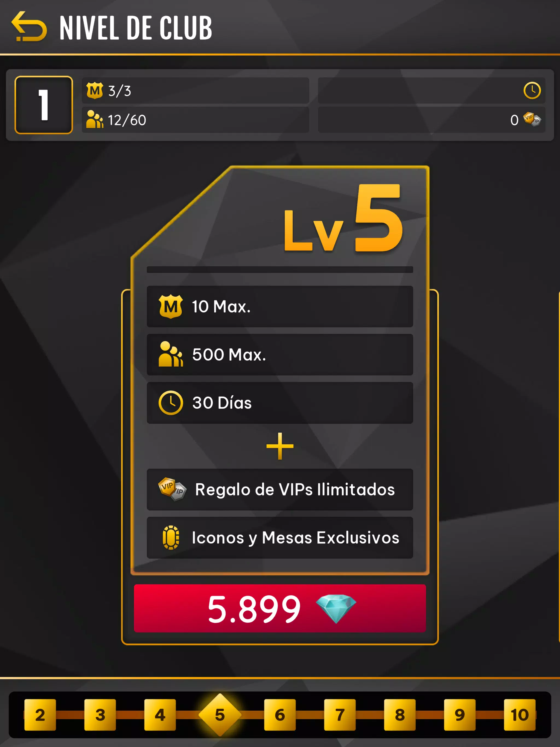The width and height of the screenshot is (560, 747).
Task: Select level 9 in the level bar
Action: (460, 714)
